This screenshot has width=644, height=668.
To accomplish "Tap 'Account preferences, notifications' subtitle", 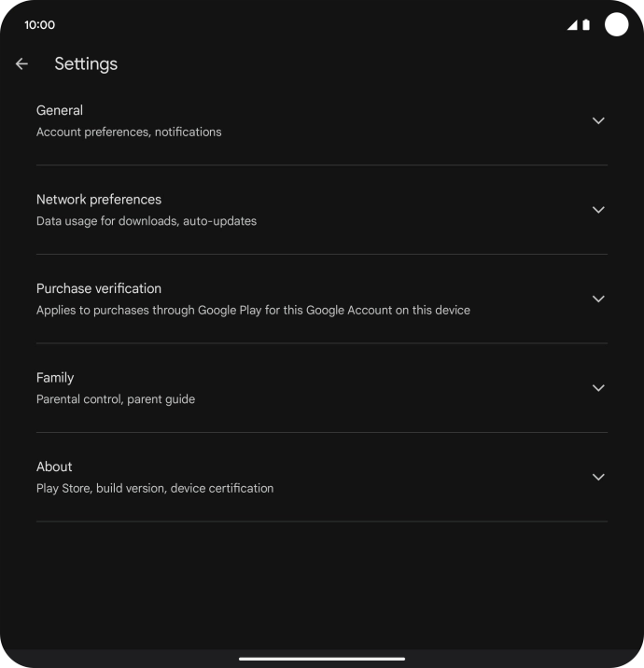I will (129, 132).
